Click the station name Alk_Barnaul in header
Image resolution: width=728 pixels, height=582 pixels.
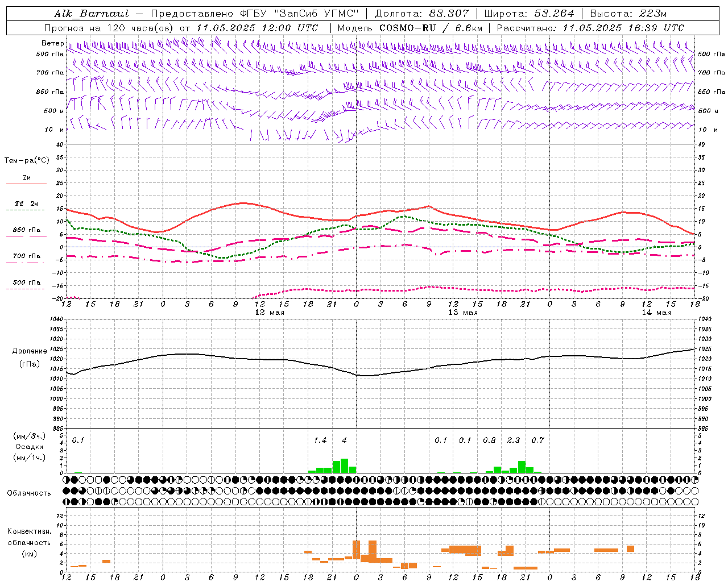[92, 14]
